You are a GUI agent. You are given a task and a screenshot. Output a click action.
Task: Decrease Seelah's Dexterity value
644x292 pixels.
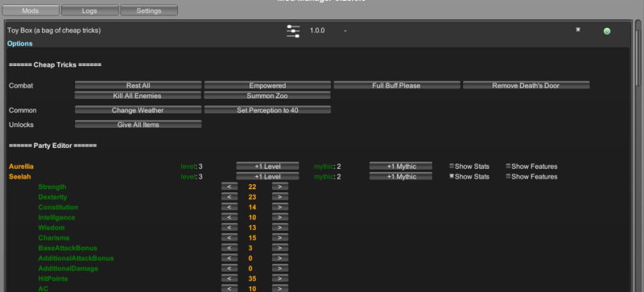[x=229, y=197]
